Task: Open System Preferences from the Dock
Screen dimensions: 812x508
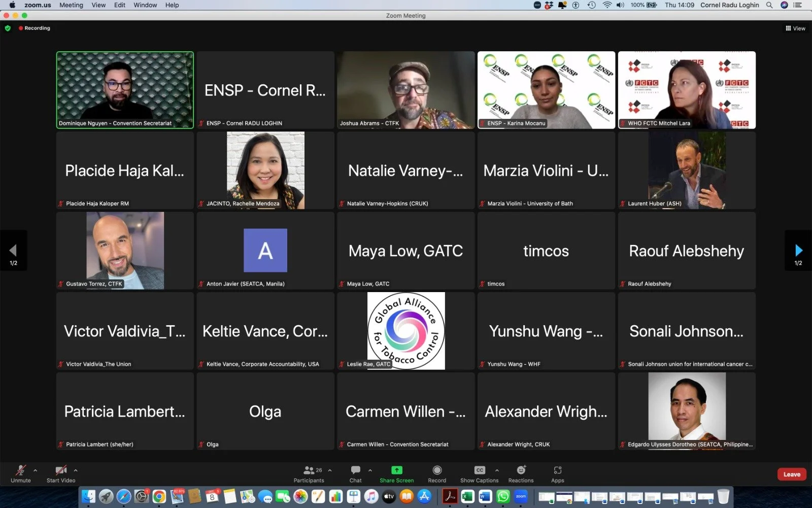Action: pos(142,496)
